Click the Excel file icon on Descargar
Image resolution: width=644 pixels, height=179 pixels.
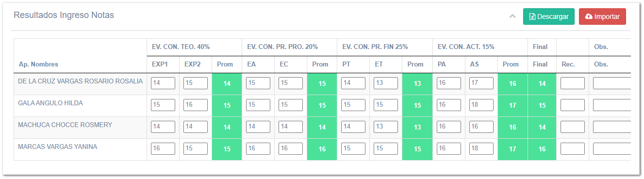click(532, 16)
